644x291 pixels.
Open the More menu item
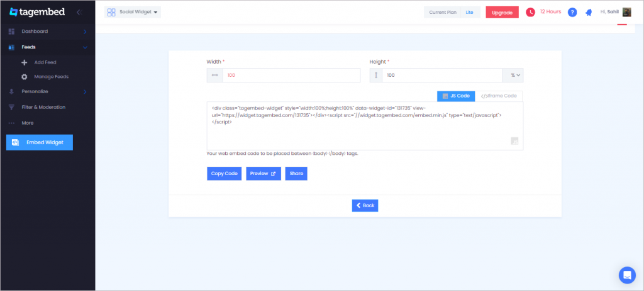pos(28,123)
